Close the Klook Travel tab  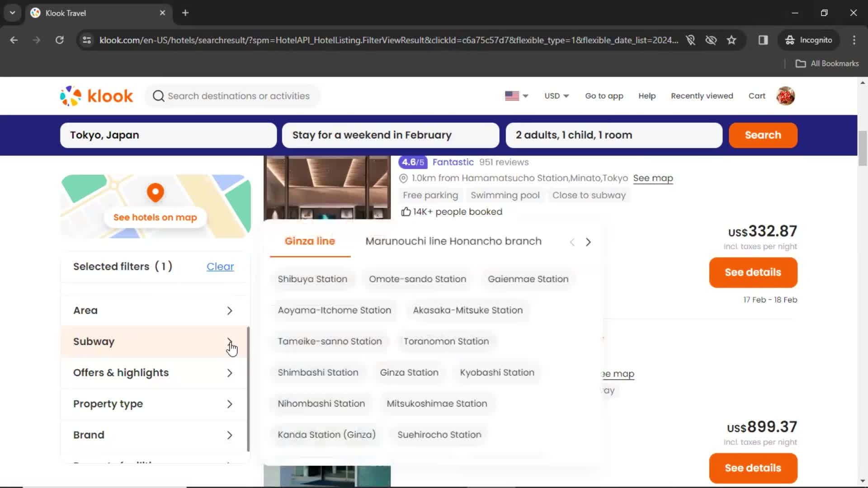(x=162, y=13)
